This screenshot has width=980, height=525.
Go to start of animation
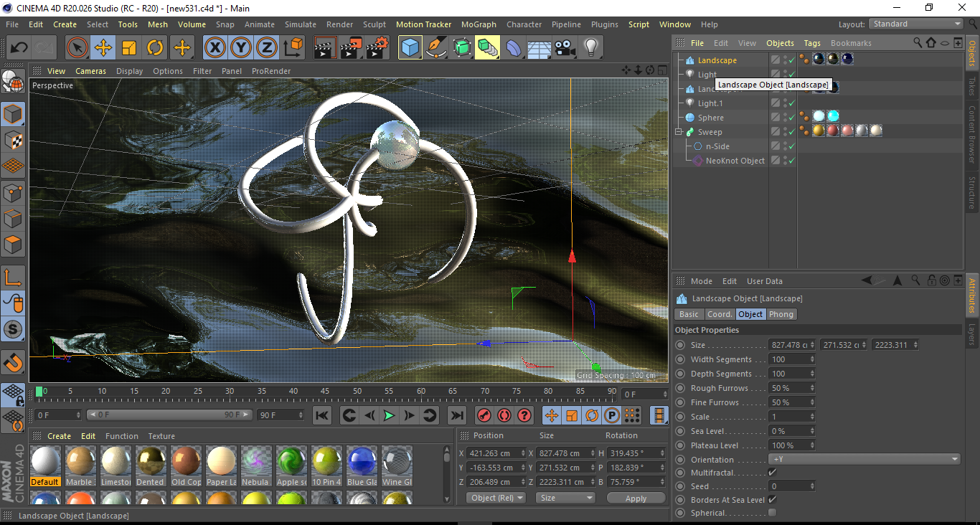[322, 415]
